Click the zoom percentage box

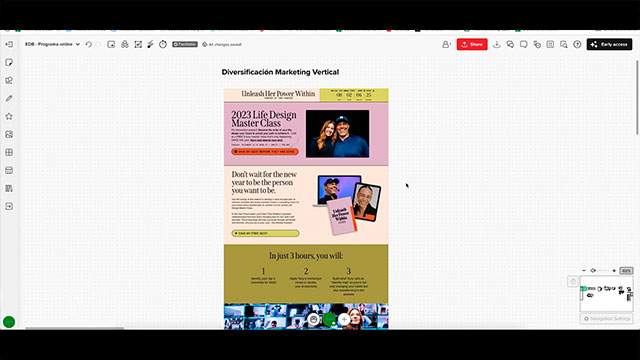[626, 271]
